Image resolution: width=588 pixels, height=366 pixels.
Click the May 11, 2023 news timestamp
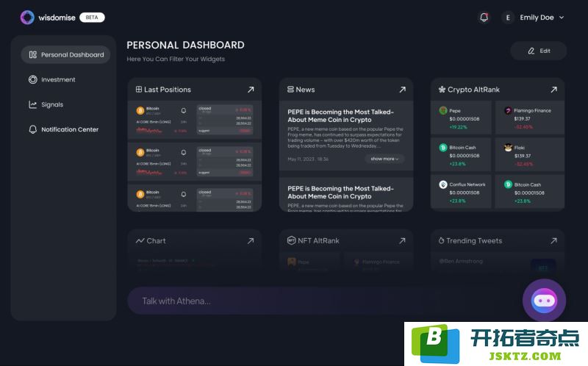tap(308, 159)
